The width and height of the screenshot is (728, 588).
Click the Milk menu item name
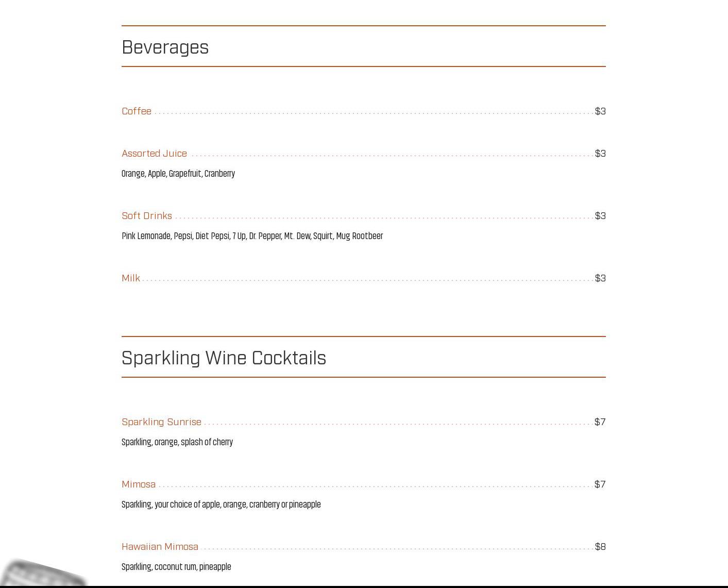[x=131, y=278]
